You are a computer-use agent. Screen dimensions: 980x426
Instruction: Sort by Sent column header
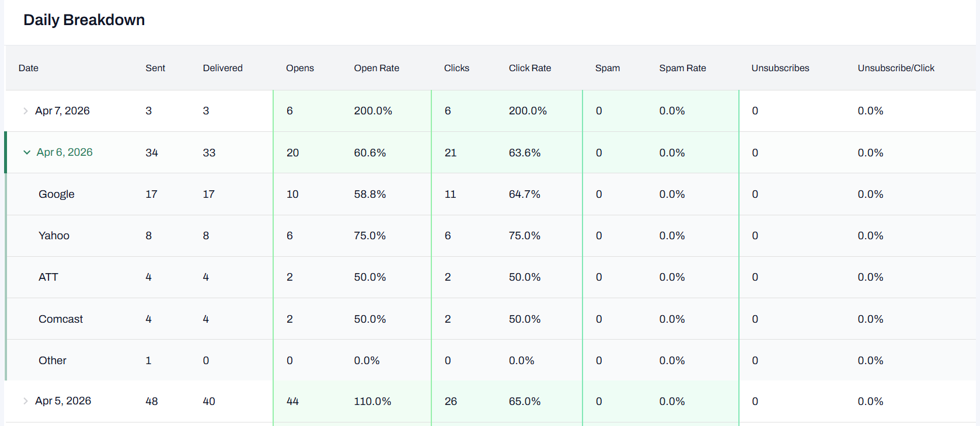point(155,68)
